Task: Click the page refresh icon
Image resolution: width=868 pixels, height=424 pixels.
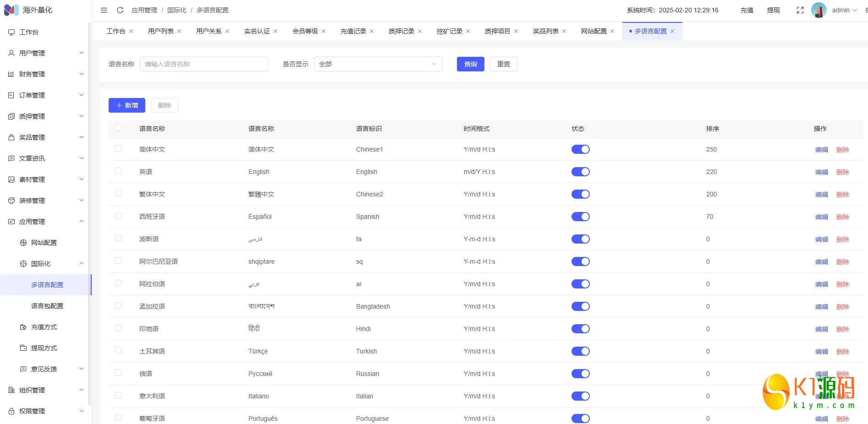Action: click(x=120, y=10)
